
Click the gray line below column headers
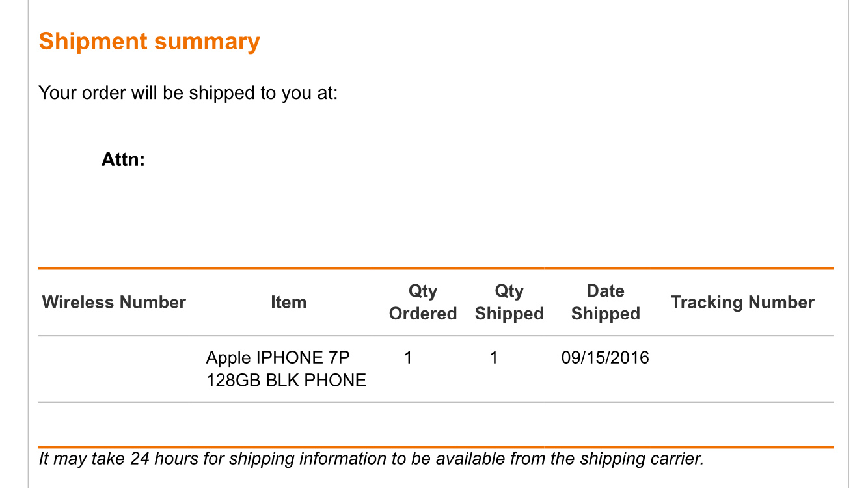(x=435, y=336)
